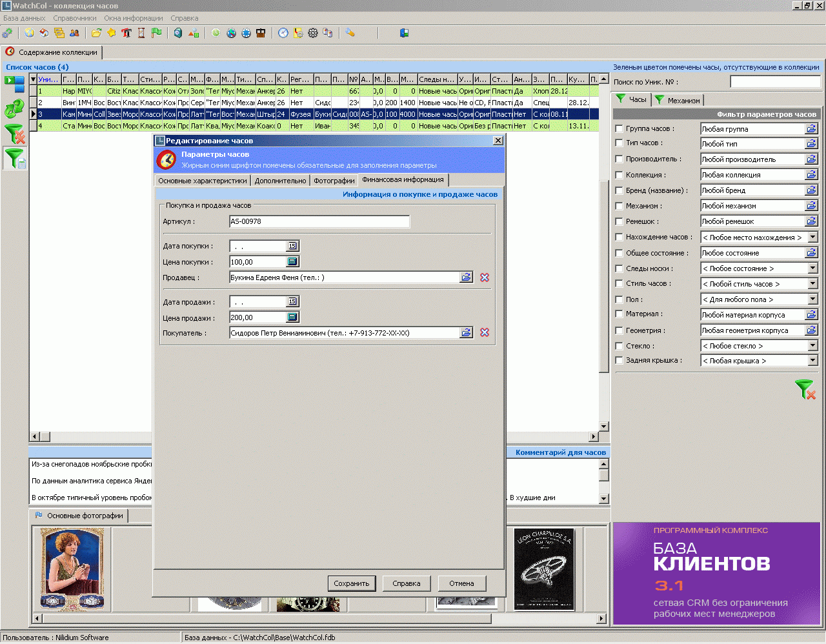Switch to the Фотографии tab
The image size is (826, 644).
coord(334,181)
